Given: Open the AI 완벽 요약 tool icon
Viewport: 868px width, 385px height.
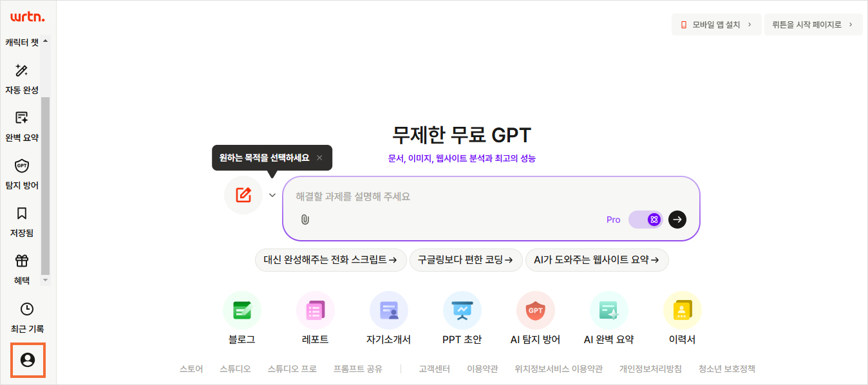Looking at the screenshot, I should pos(609,310).
